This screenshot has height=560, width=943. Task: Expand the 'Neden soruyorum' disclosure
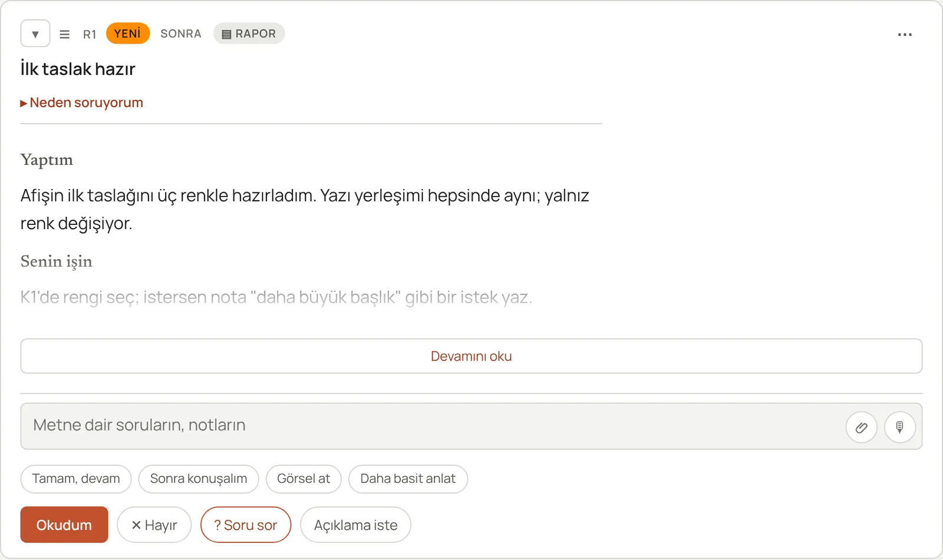point(82,102)
